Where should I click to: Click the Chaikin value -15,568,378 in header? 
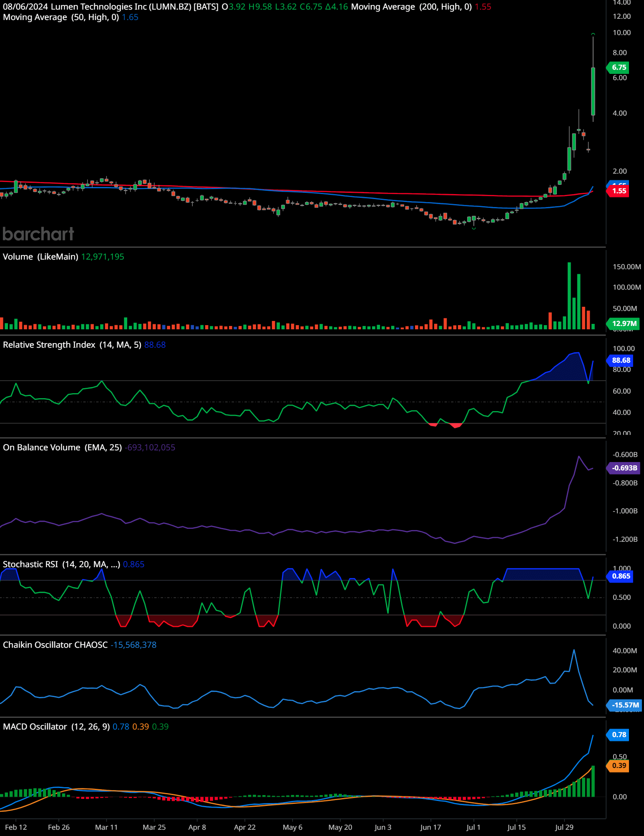(x=133, y=645)
